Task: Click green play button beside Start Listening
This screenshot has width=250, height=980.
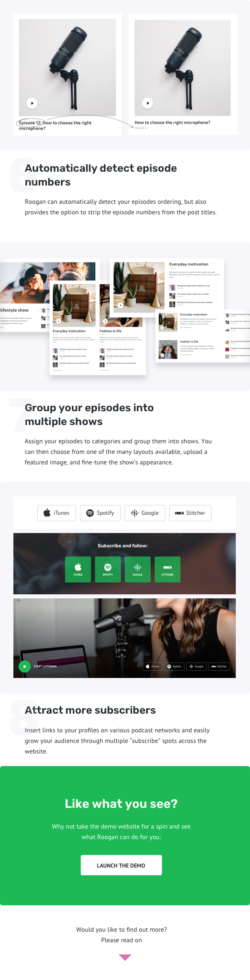Action: [25, 666]
